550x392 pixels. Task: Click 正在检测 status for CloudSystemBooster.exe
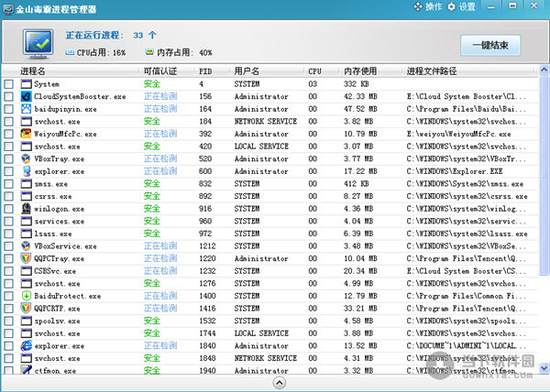[x=160, y=96]
